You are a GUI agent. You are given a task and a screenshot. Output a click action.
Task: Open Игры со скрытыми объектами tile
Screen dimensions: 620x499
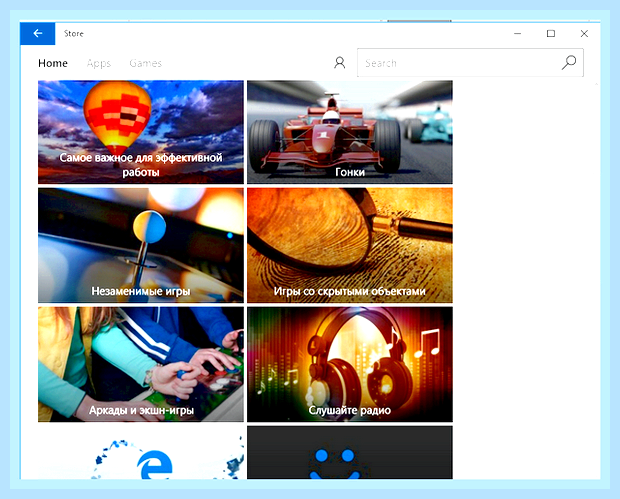click(x=350, y=245)
